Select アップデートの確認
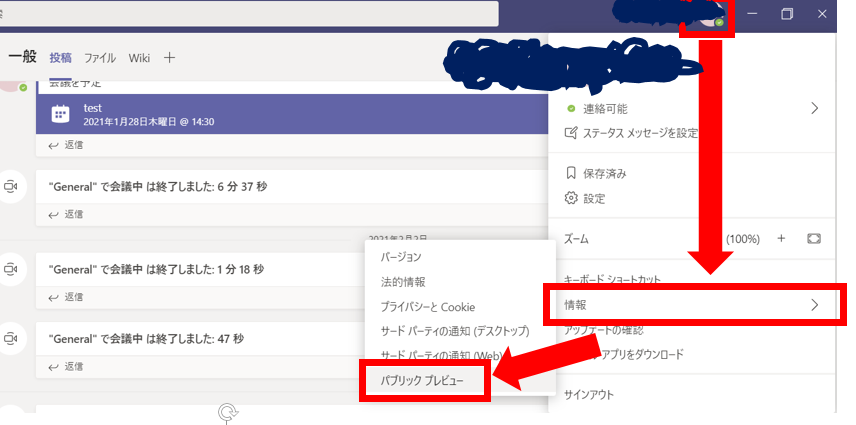The image size is (856, 425). [x=603, y=330]
